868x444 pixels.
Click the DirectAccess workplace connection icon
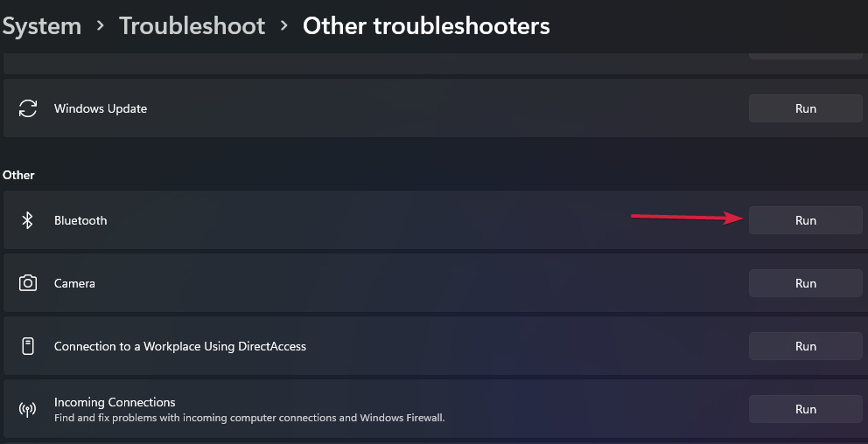(28, 346)
